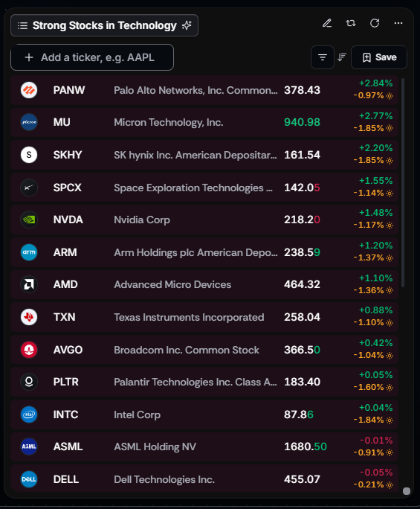Click ASML Holding NV company name

coord(155,446)
